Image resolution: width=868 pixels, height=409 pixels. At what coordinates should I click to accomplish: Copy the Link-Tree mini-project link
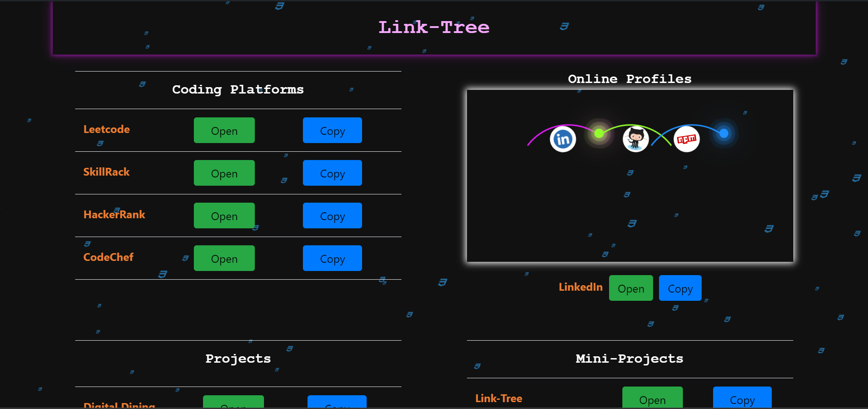[x=742, y=397]
